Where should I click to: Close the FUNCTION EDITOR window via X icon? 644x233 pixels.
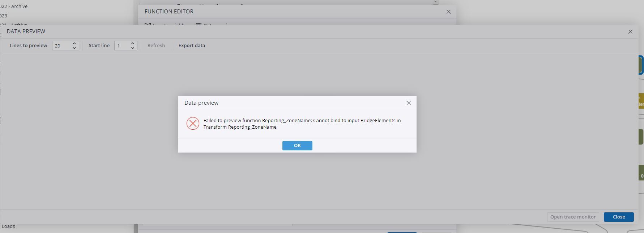coord(448,12)
